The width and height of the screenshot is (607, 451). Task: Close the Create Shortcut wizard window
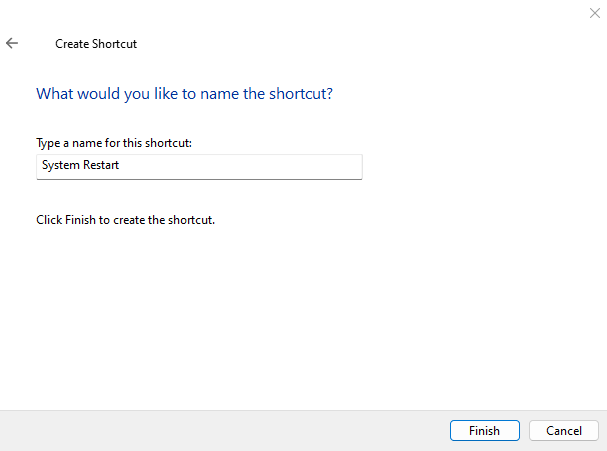[595, 13]
